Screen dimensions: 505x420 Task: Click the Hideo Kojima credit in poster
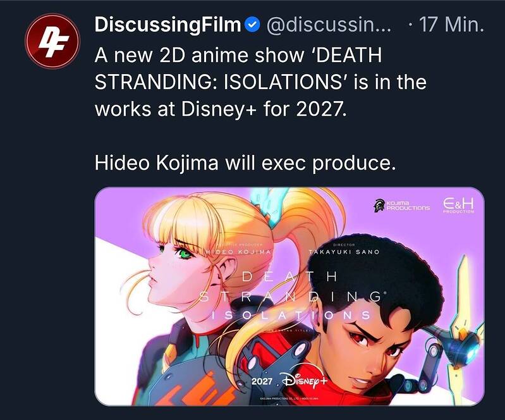pyautogui.click(x=239, y=250)
